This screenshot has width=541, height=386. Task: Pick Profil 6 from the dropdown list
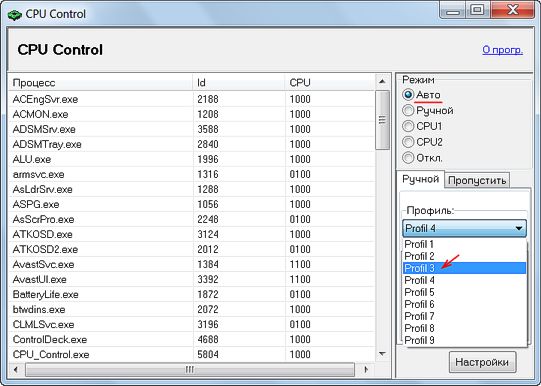(x=464, y=304)
